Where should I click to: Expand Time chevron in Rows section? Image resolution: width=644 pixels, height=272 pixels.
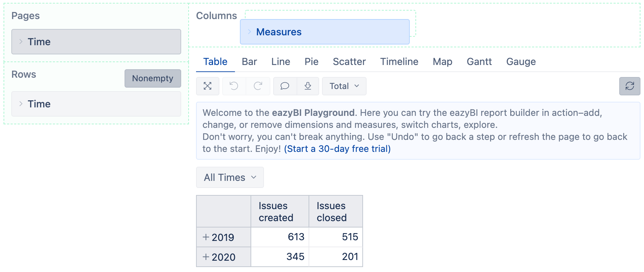pyautogui.click(x=21, y=104)
